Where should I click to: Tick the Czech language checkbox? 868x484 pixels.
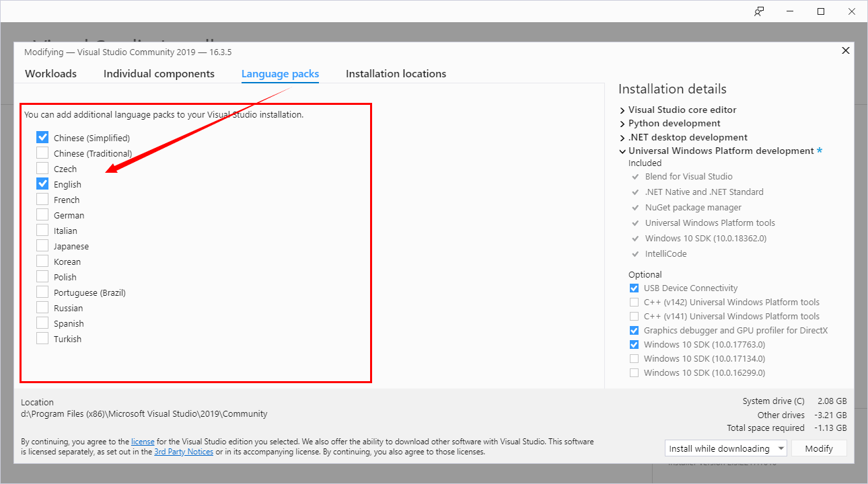[42, 169]
